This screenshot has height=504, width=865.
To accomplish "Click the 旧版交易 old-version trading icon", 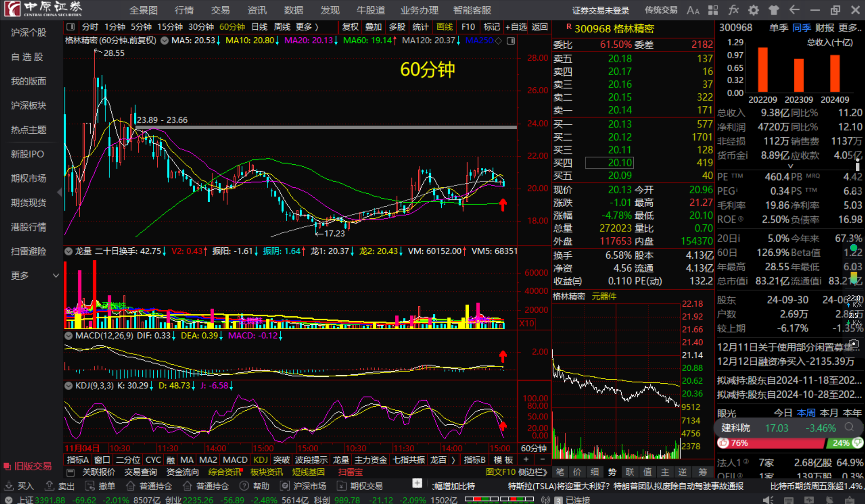I will (x=7, y=466).
